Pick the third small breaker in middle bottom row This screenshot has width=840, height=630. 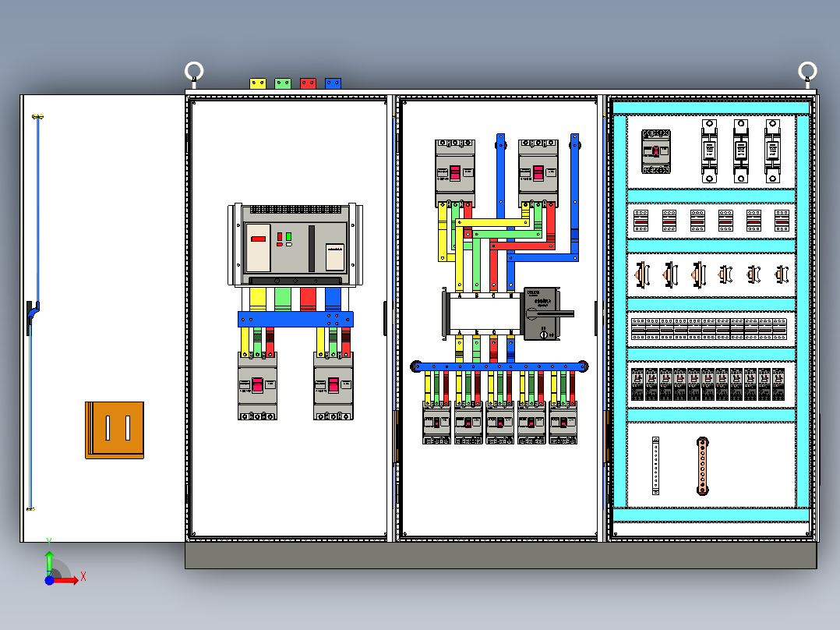coord(499,423)
